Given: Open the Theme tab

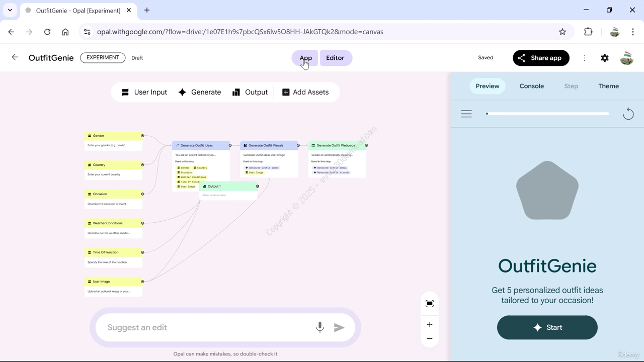Looking at the screenshot, I should click(x=608, y=86).
